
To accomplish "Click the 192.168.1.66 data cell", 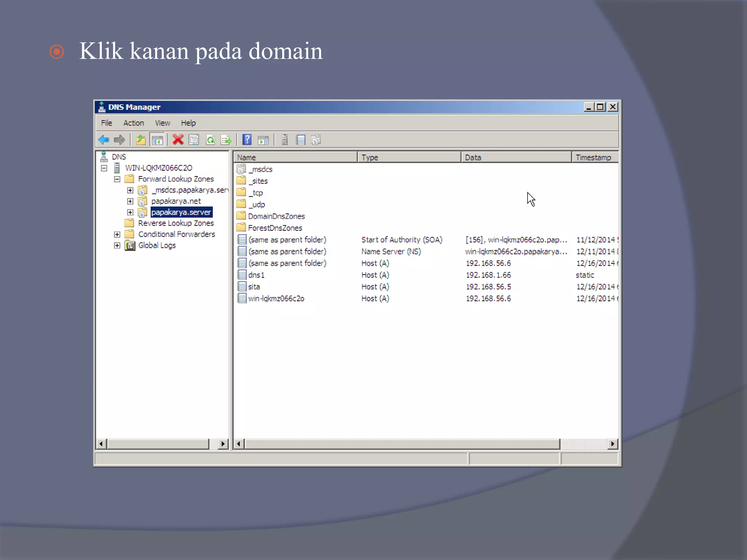I will coord(488,275).
